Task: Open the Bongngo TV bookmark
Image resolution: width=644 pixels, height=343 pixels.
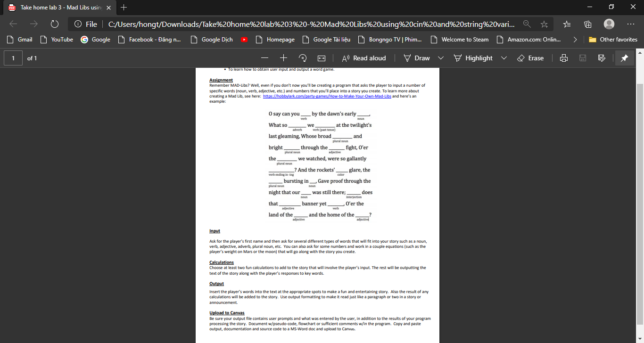Action: pos(390,40)
